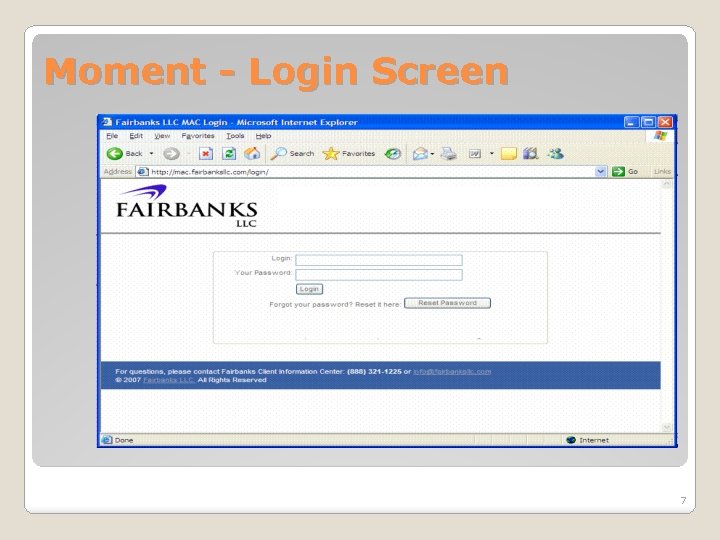Open the info@fairbanksllc.com email link
720x540 pixels.
click(452, 371)
